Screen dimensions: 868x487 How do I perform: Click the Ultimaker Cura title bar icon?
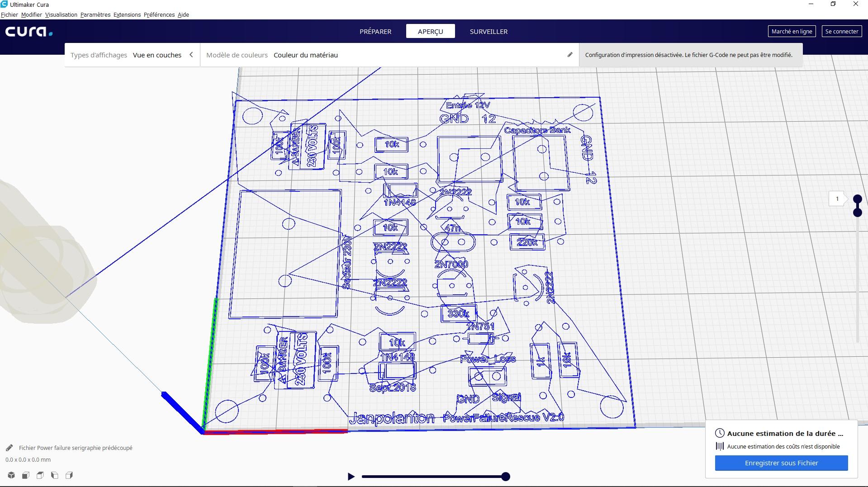click(x=4, y=5)
